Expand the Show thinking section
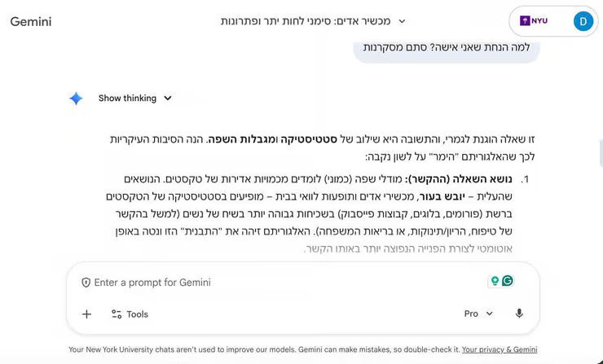 pos(134,98)
